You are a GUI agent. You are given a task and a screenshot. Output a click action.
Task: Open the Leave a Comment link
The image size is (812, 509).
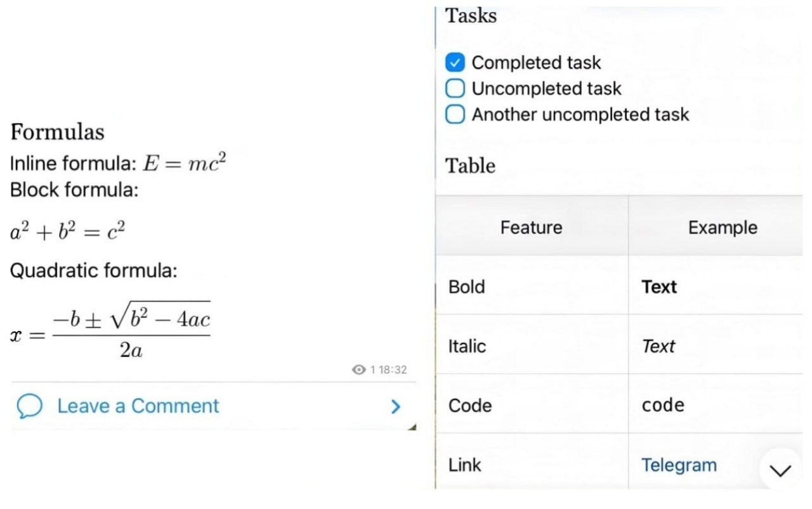(138, 406)
